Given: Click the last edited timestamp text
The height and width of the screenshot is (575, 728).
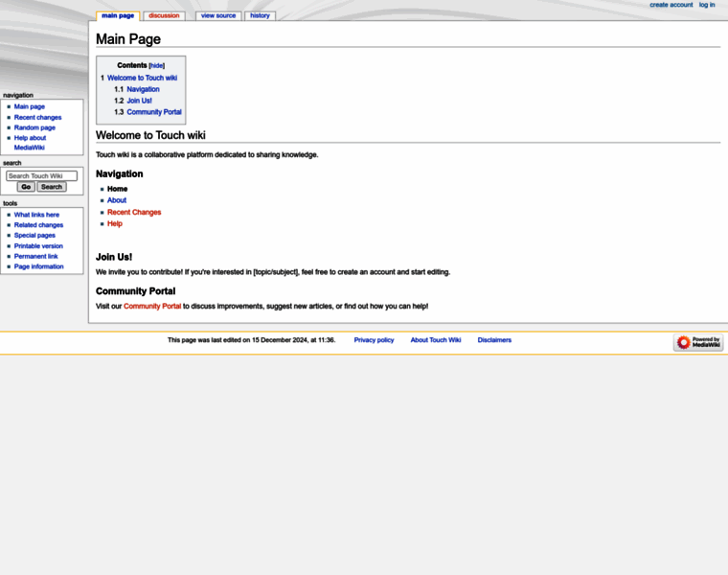Looking at the screenshot, I should [251, 340].
